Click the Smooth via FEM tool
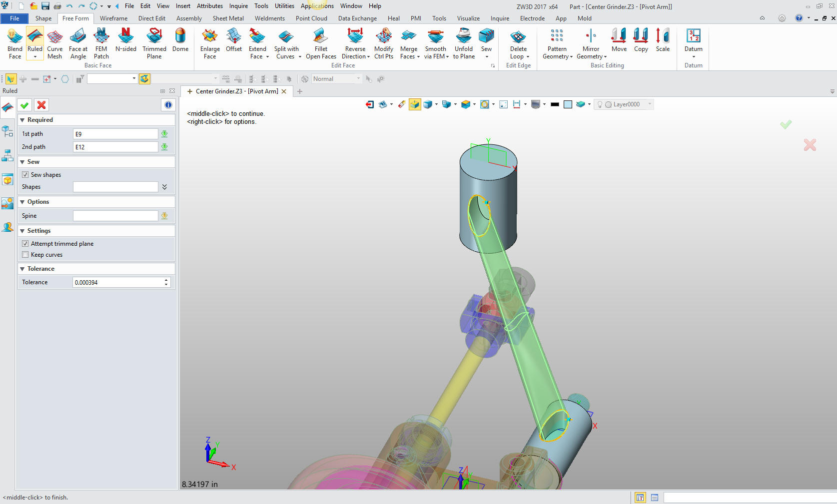The image size is (837, 504). tap(436, 43)
